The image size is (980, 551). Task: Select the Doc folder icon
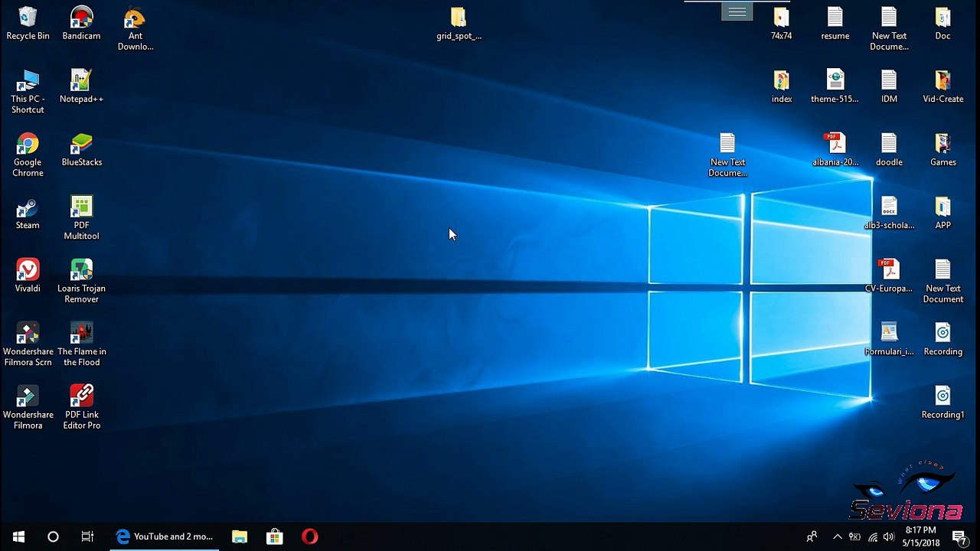pos(942,24)
